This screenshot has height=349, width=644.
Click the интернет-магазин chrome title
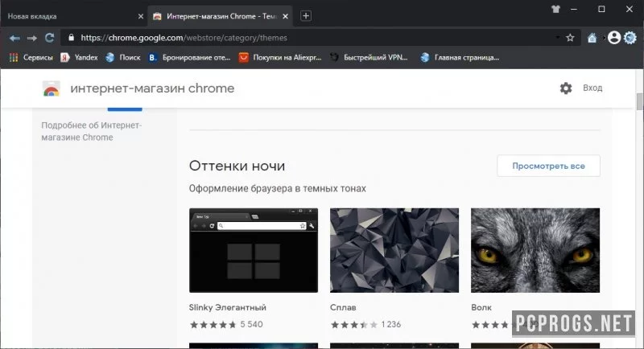coord(152,88)
